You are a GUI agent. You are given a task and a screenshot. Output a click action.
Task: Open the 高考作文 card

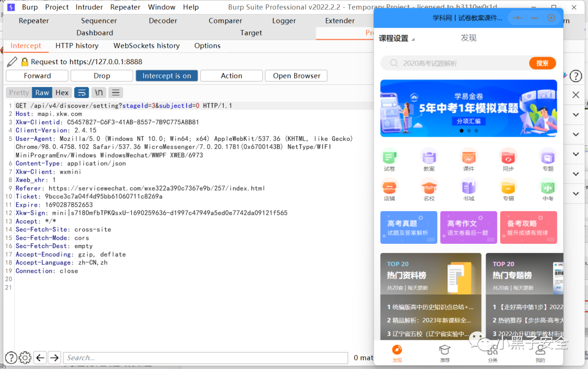click(x=468, y=227)
